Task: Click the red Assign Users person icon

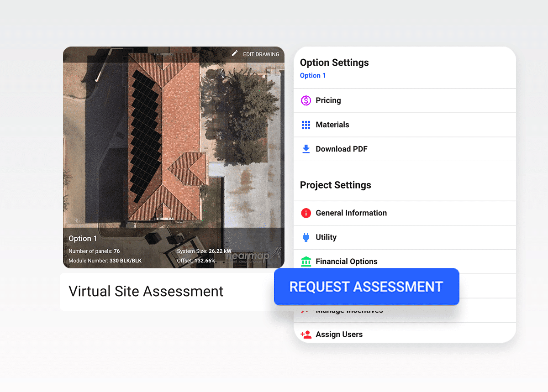Action: point(306,335)
